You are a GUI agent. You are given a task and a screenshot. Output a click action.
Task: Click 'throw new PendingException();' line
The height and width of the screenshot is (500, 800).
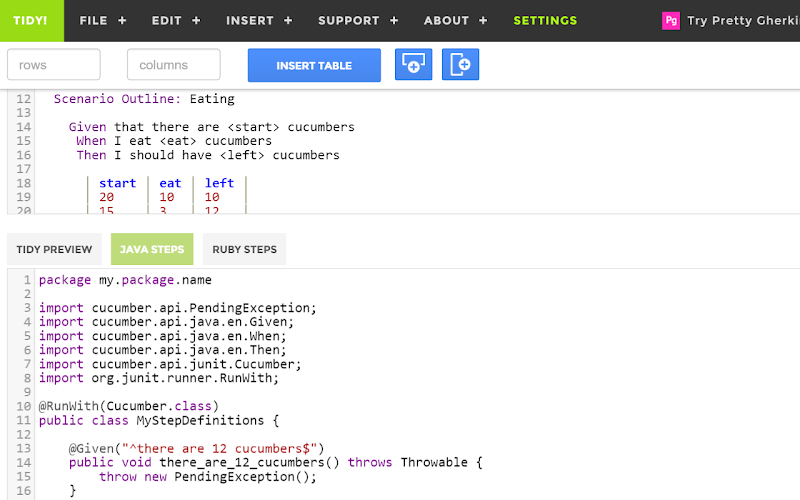208,477
